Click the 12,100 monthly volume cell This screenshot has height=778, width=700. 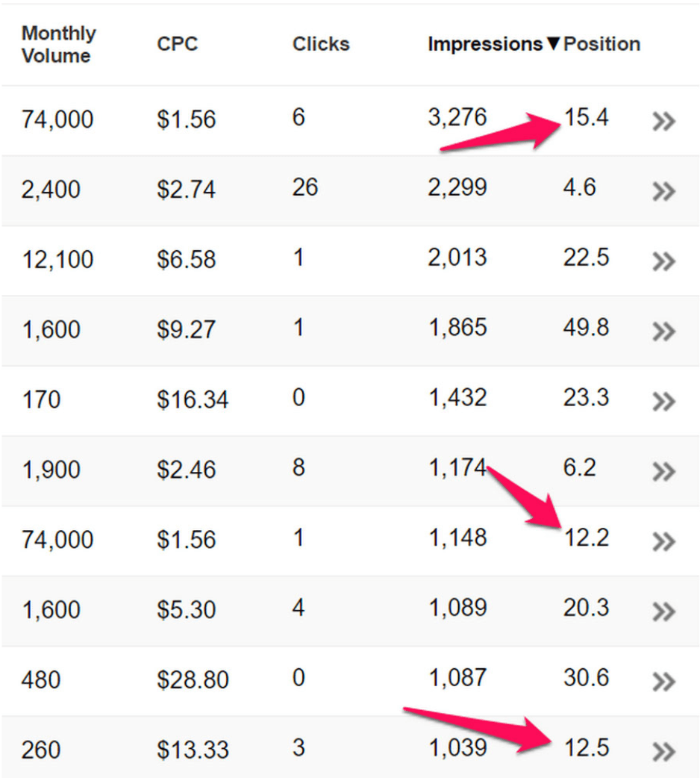57,259
